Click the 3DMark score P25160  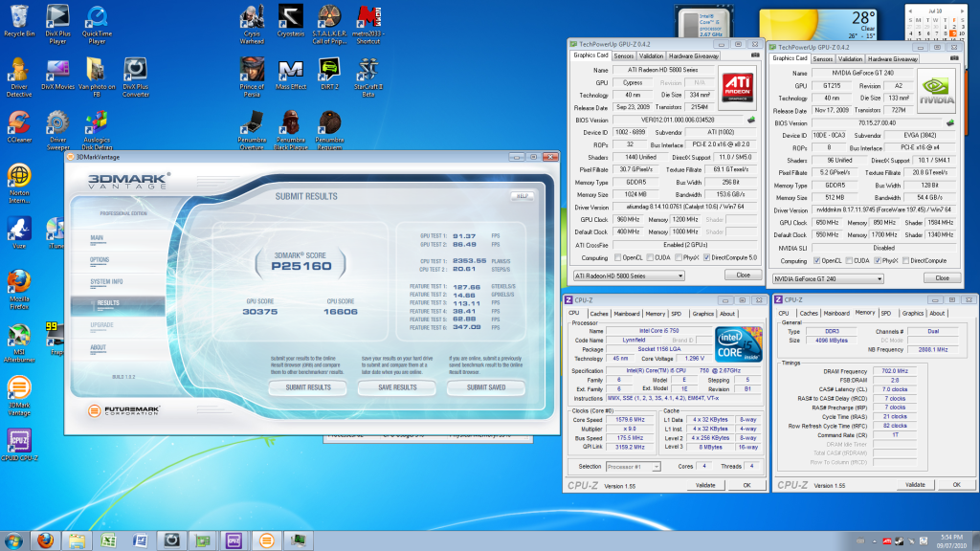pyautogui.click(x=301, y=266)
